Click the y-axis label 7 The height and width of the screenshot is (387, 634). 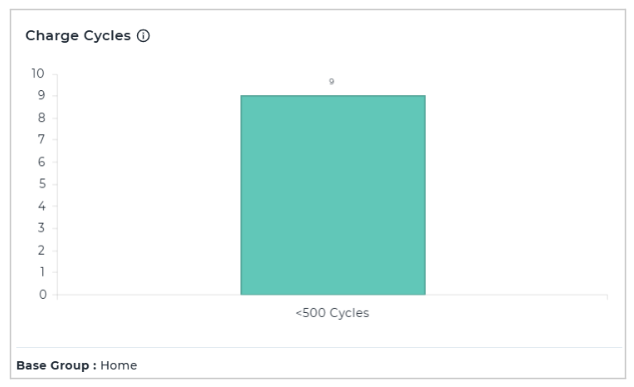(x=42, y=140)
